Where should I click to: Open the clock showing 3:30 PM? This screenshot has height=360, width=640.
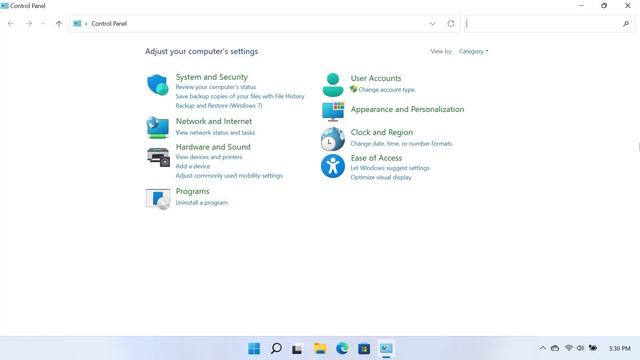pyautogui.click(x=620, y=349)
